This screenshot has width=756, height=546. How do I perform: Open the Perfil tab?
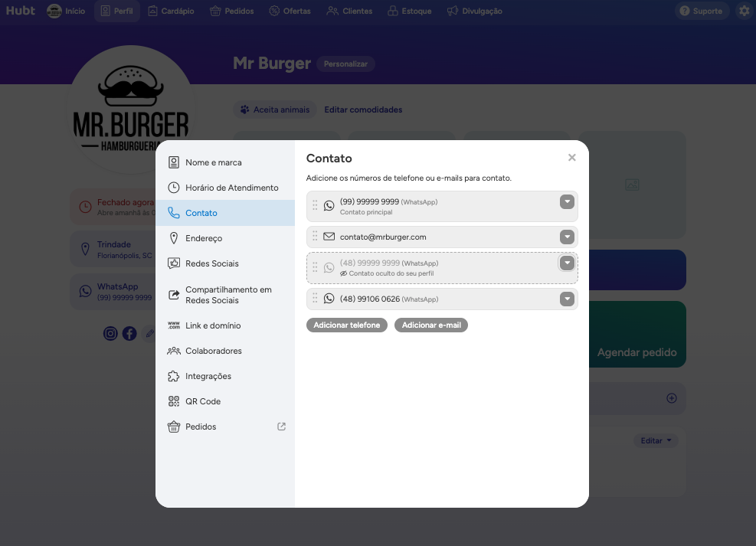coord(116,11)
